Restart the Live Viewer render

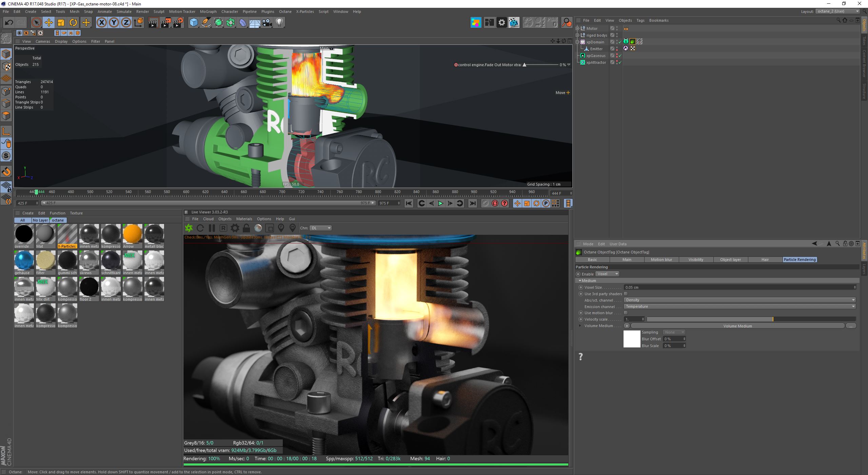pos(200,228)
